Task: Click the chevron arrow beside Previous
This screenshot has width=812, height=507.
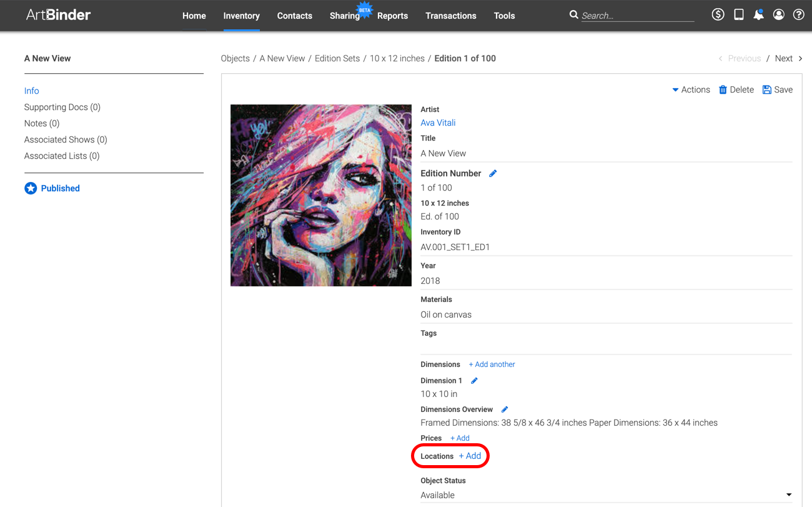Action: pos(720,58)
